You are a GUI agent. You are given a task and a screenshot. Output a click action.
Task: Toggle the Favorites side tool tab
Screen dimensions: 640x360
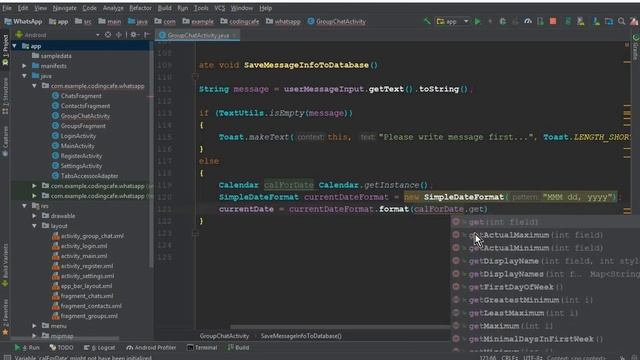click(5, 316)
